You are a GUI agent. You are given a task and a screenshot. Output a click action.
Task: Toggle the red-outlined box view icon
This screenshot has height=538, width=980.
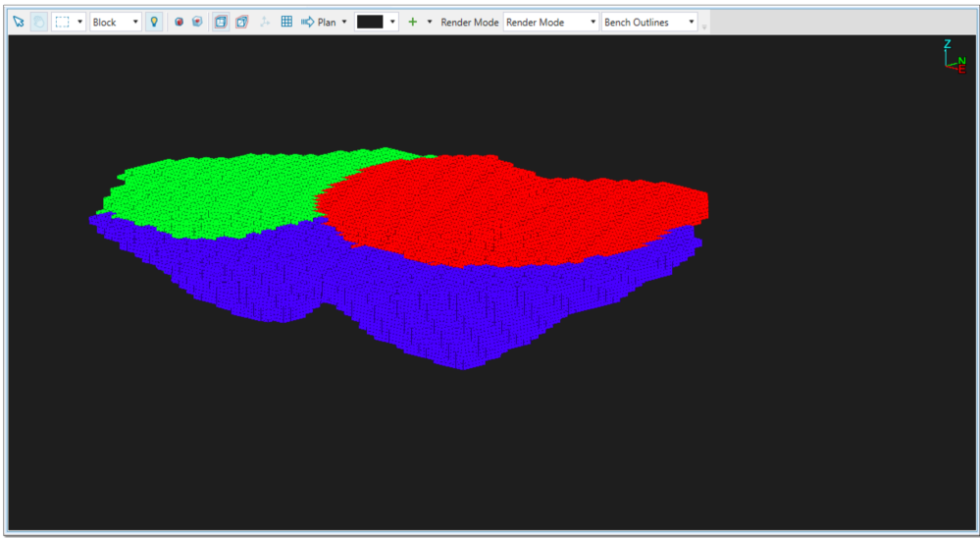point(242,22)
